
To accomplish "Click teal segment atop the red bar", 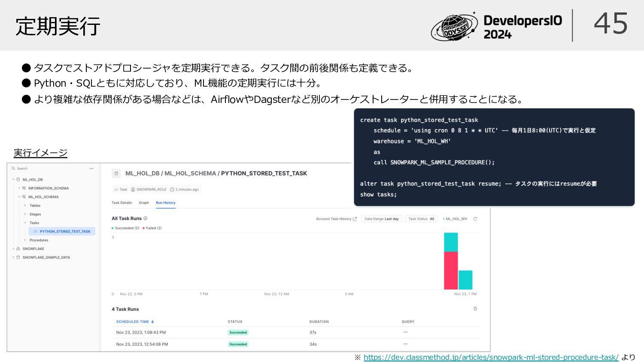I will pos(451,242).
